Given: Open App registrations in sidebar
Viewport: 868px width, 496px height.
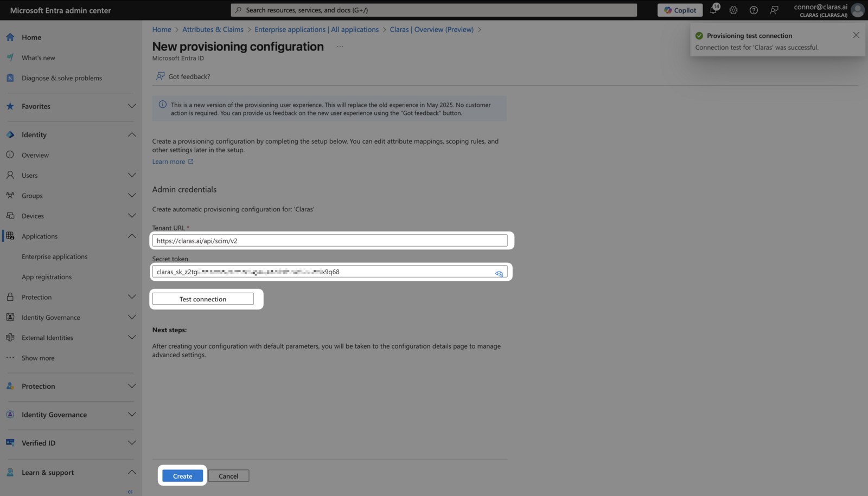Looking at the screenshot, I should (47, 276).
